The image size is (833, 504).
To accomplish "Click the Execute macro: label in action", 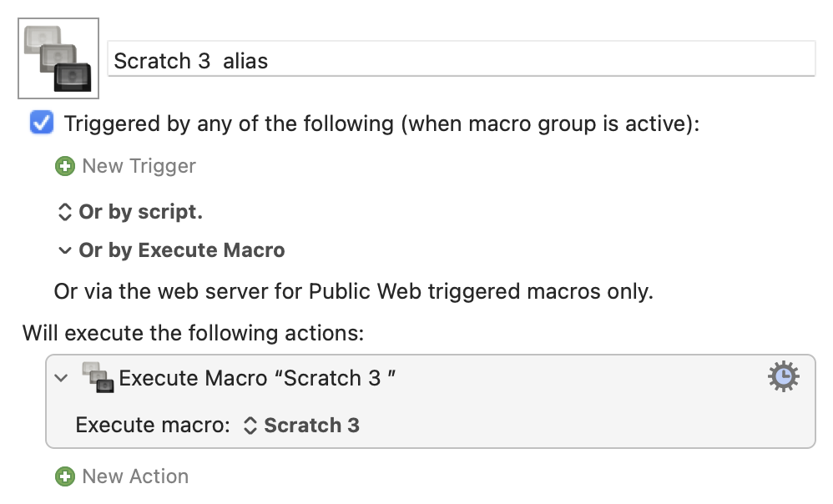I will click(153, 425).
